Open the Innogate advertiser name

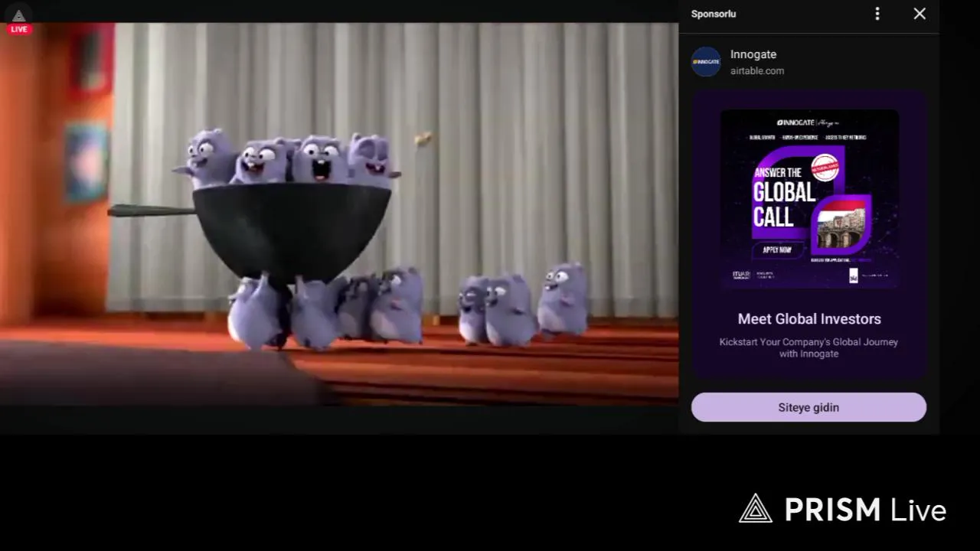[753, 54]
